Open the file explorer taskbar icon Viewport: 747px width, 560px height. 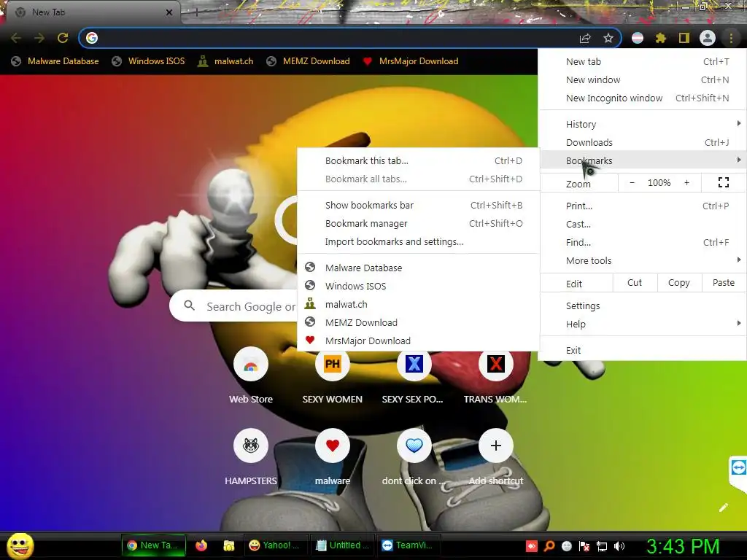(229, 545)
